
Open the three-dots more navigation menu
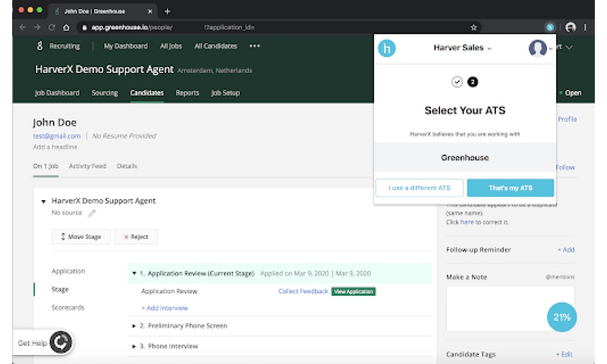254,46
